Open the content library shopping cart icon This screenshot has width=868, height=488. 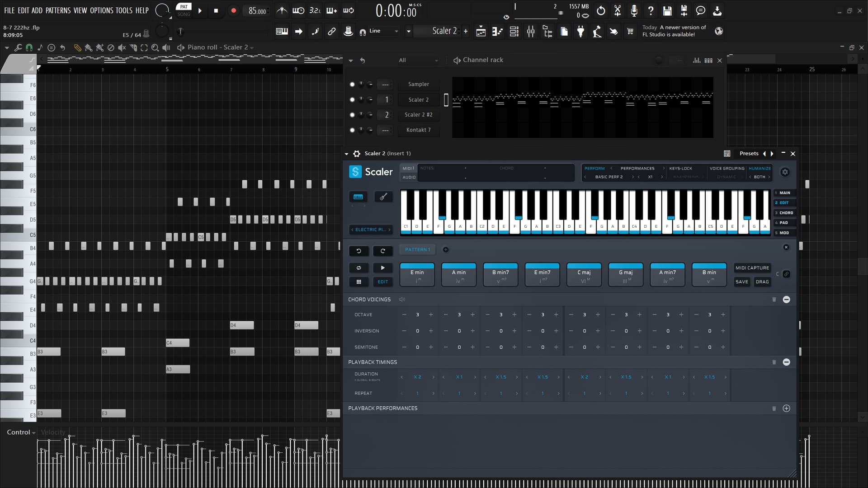pyautogui.click(x=630, y=31)
